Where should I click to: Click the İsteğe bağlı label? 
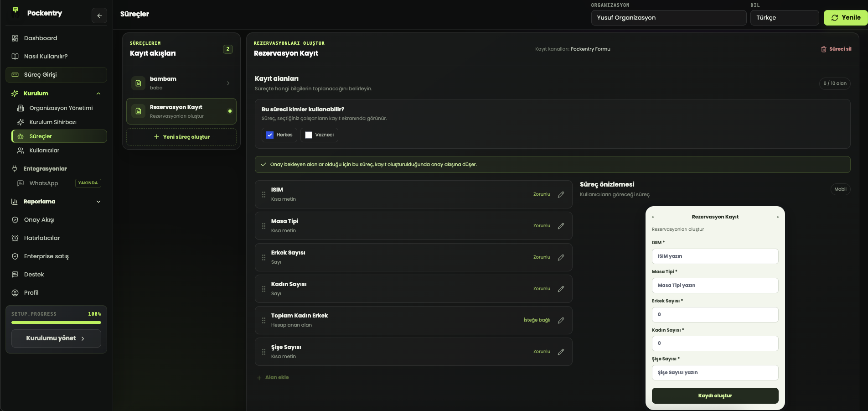[537, 320]
